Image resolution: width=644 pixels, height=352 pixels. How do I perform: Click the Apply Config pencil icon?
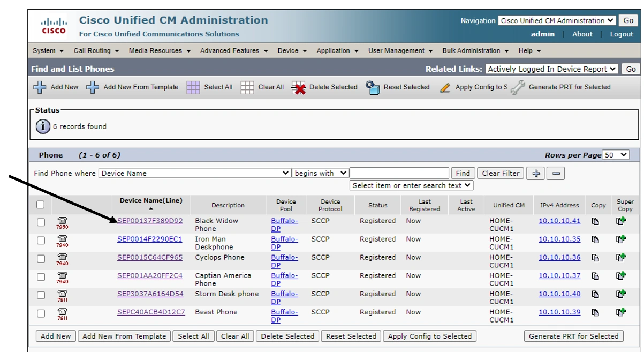tap(445, 88)
